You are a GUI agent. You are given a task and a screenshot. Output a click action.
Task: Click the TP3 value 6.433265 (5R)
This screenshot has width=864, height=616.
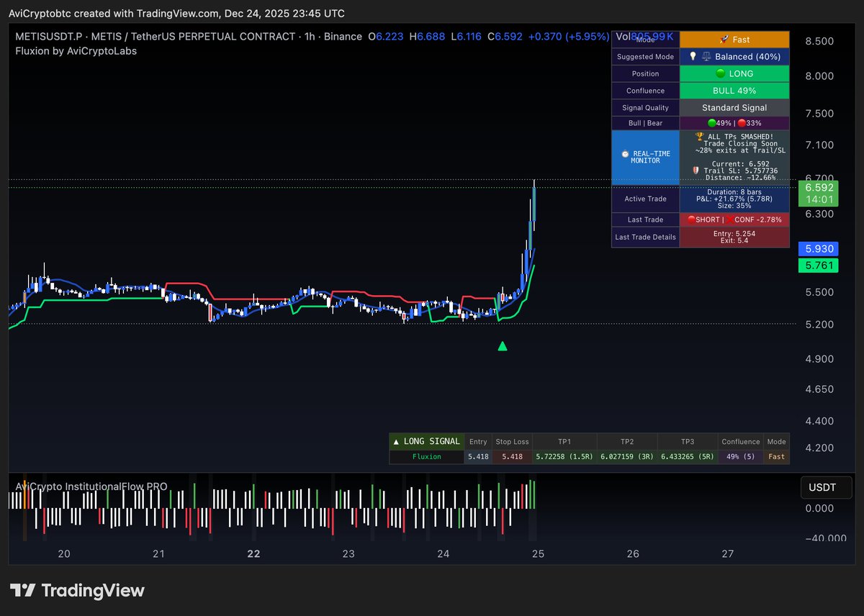[688, 456]
